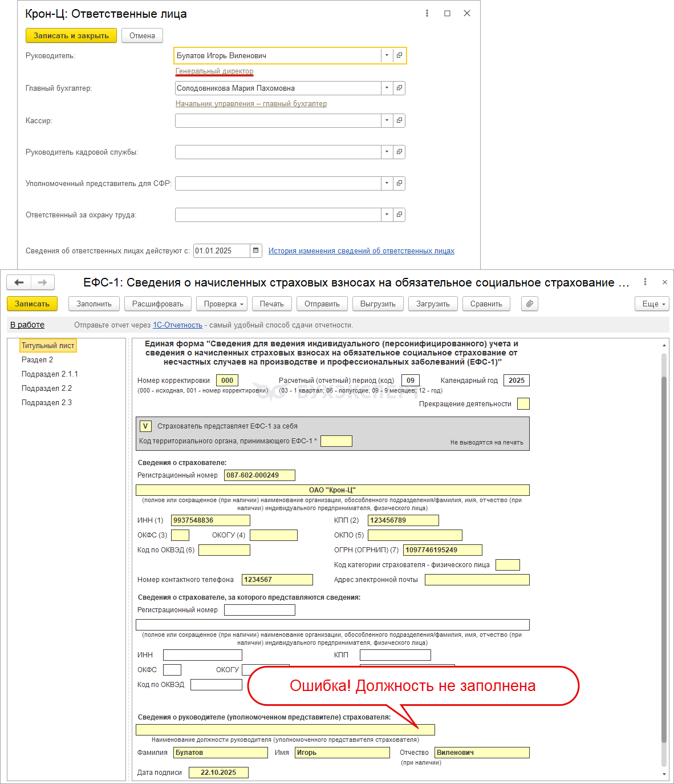
Task: Open the Еще menu
Action: [651, 304]
